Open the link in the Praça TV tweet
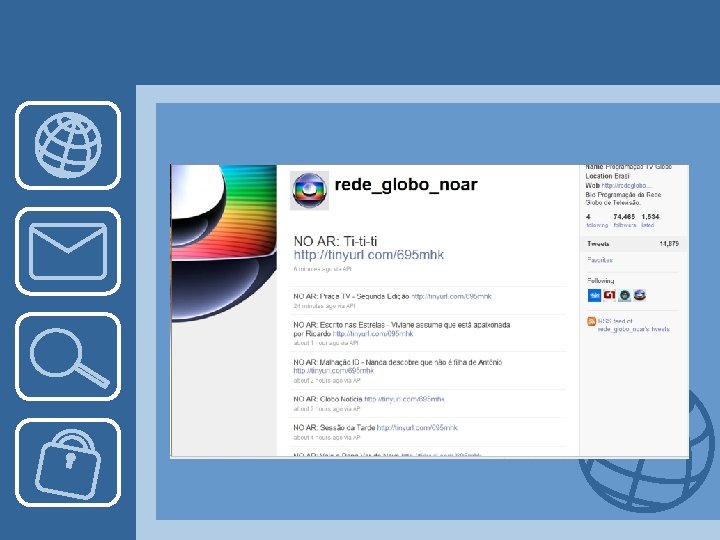This screenshot has height=540, width=720. point(451,297)
